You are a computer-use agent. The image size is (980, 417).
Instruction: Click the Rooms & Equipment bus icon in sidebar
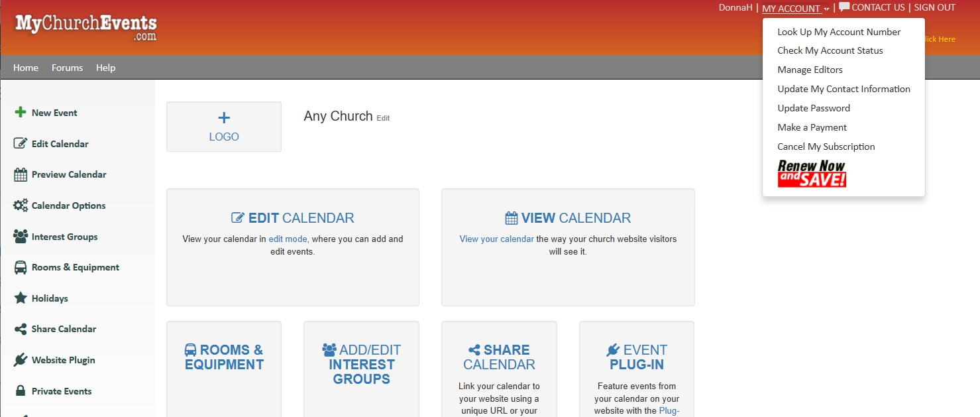point(21,267)
